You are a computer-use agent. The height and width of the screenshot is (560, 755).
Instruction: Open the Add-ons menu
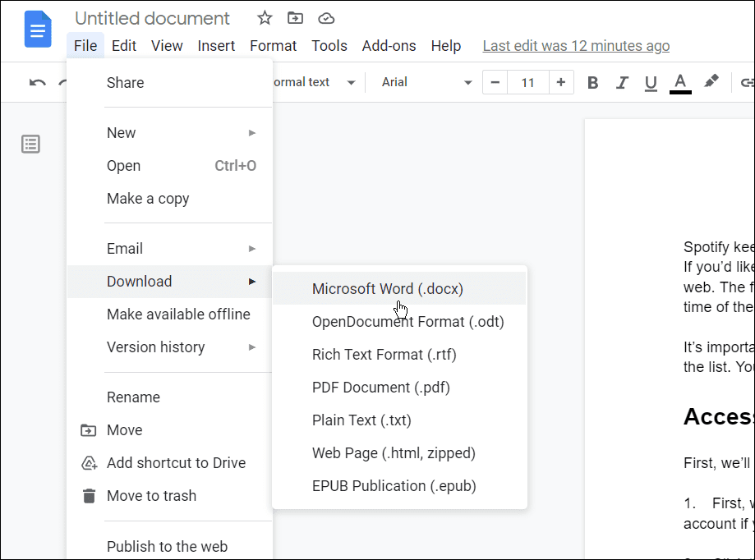pyautogui.click(x=389, y=46)
